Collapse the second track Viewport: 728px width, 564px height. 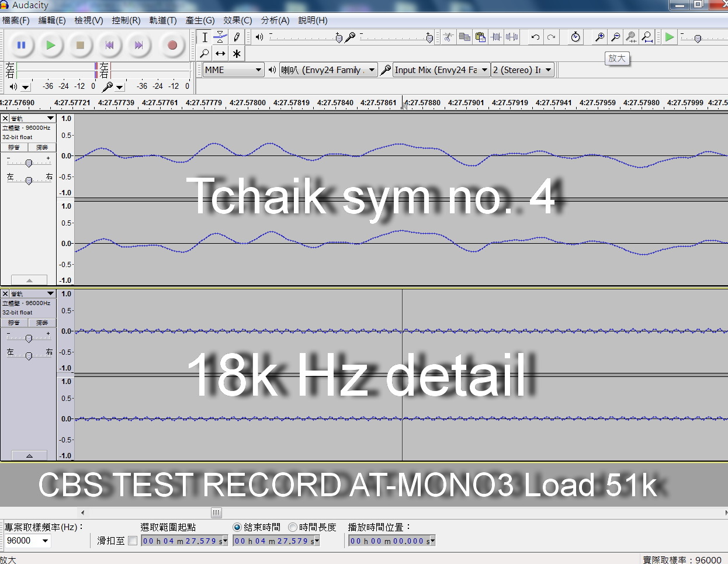[x=29, y=455]
